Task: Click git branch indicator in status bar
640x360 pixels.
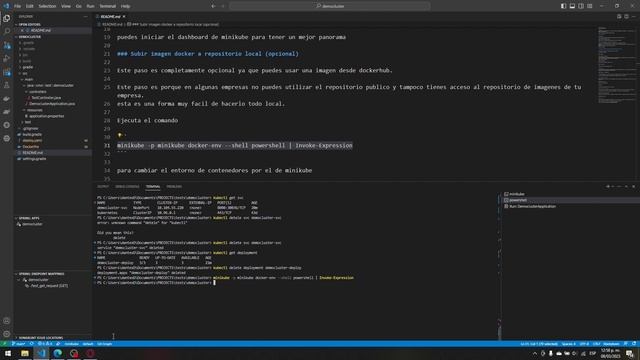Action: (x=19, y=344)
